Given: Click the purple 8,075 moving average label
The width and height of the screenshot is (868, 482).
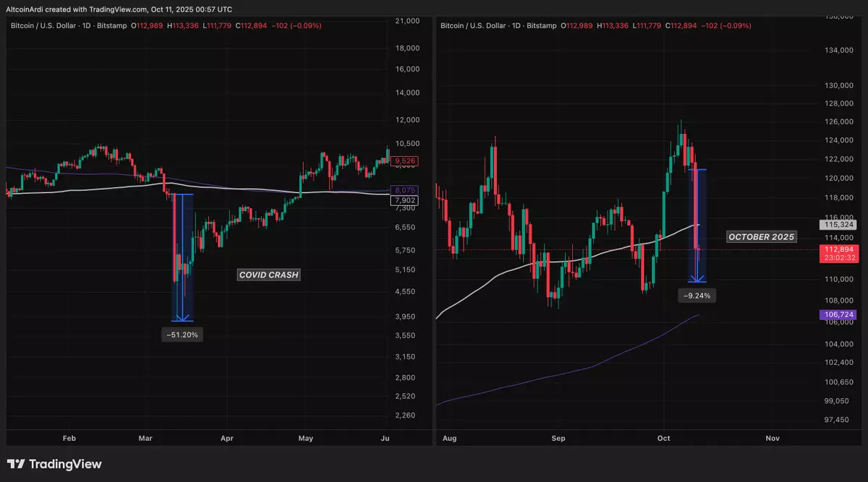Looking at the screenshot, I should [x=402, y=191].
